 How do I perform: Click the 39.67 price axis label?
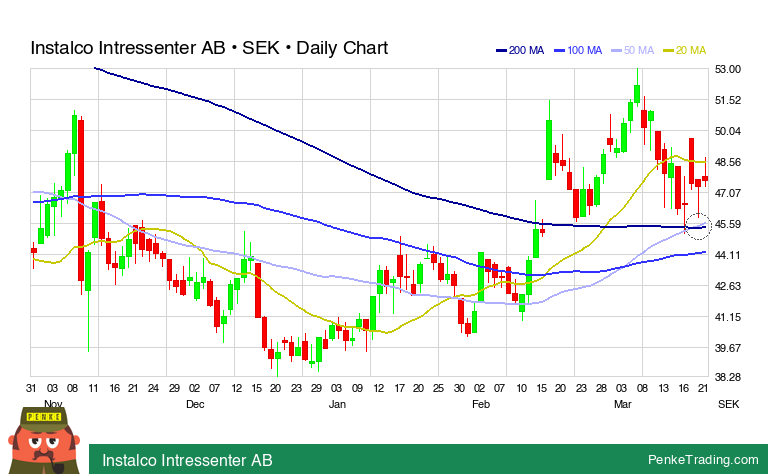(x=728, y=348)
